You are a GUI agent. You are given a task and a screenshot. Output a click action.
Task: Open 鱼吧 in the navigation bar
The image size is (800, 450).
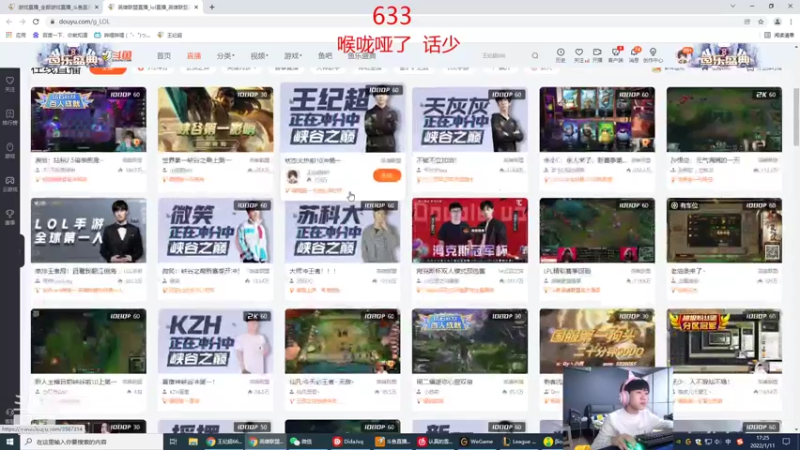[x=325, y=56]
